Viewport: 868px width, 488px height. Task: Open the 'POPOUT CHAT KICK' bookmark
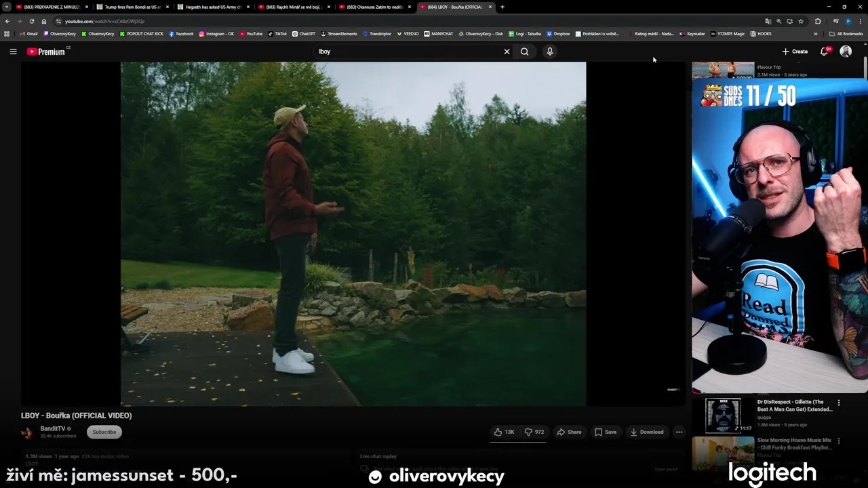tap(142, 33)
